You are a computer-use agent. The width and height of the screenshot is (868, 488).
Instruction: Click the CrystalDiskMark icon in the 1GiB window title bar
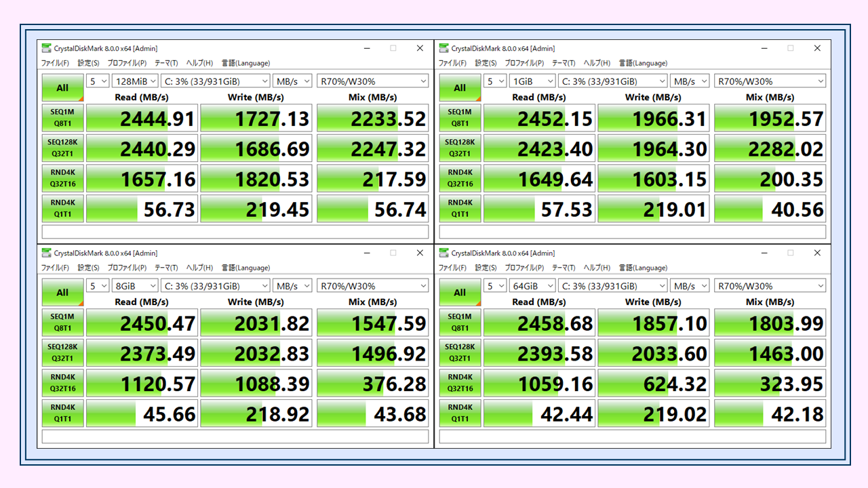pyautogui.click(x=443, y=48)
